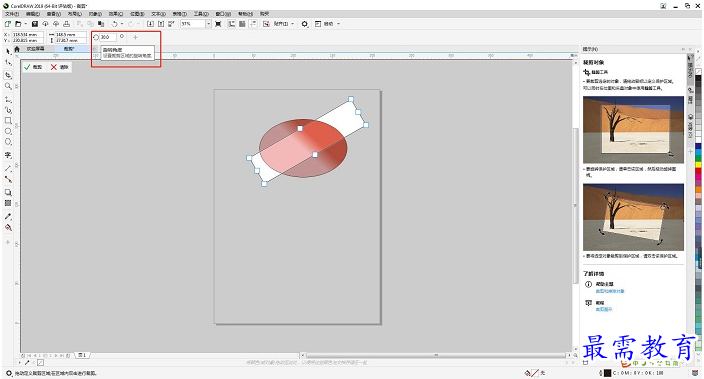Open the Edit menu
Screen dimensions: 704x379
tap(33, 14)
